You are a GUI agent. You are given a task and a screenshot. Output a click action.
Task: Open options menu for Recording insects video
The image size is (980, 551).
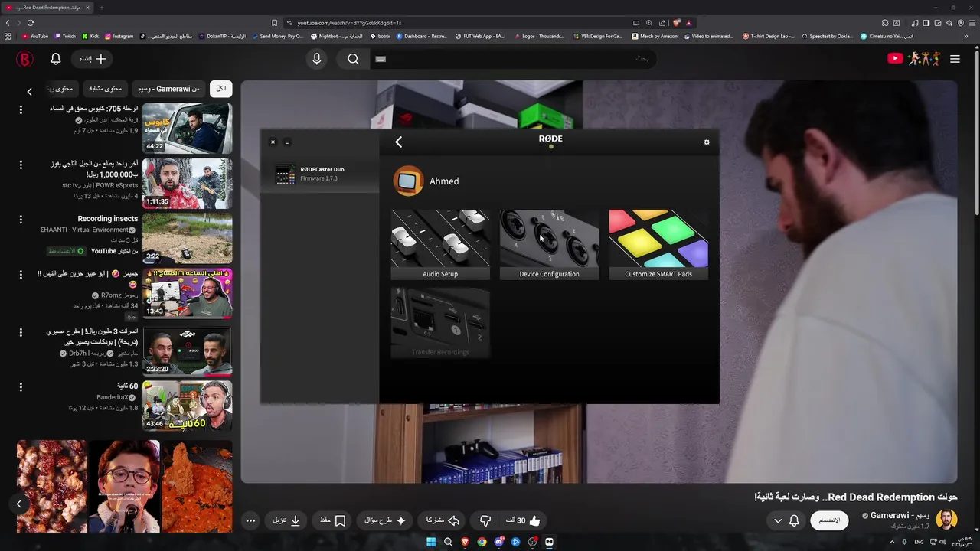[21, 220]
